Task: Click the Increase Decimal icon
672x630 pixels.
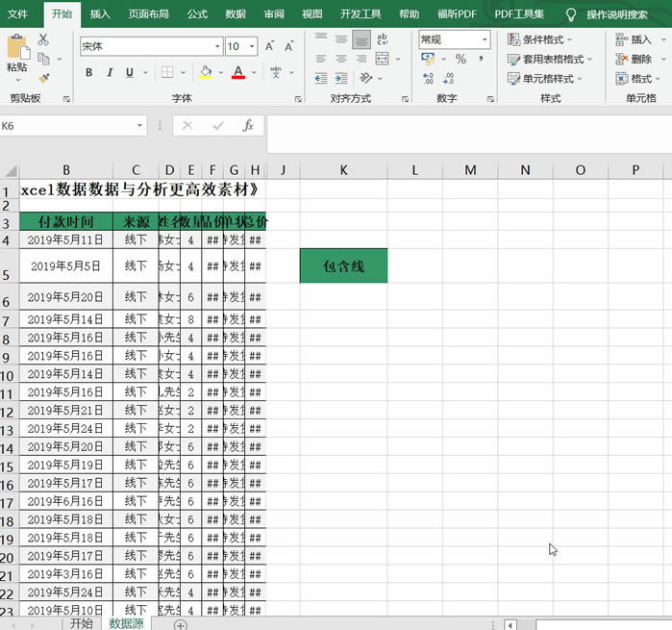Action: point(429,79)
